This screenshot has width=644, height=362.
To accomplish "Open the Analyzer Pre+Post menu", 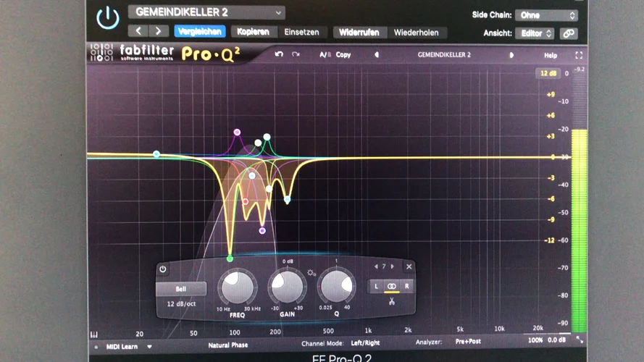I will pyautogui.click(x=468, y=342).
